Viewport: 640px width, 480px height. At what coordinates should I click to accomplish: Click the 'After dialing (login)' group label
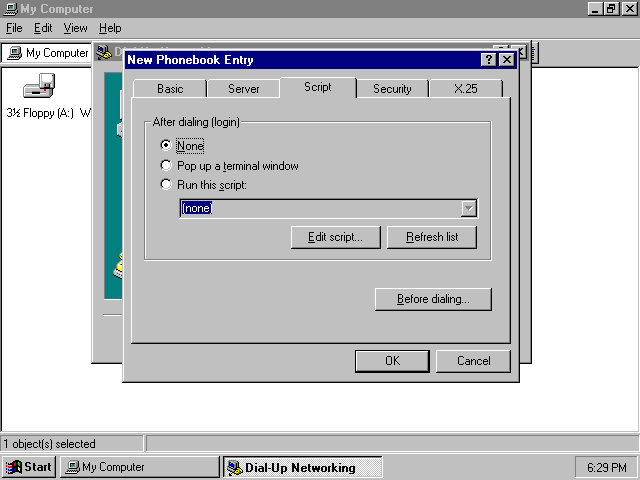tap(196, 122)
